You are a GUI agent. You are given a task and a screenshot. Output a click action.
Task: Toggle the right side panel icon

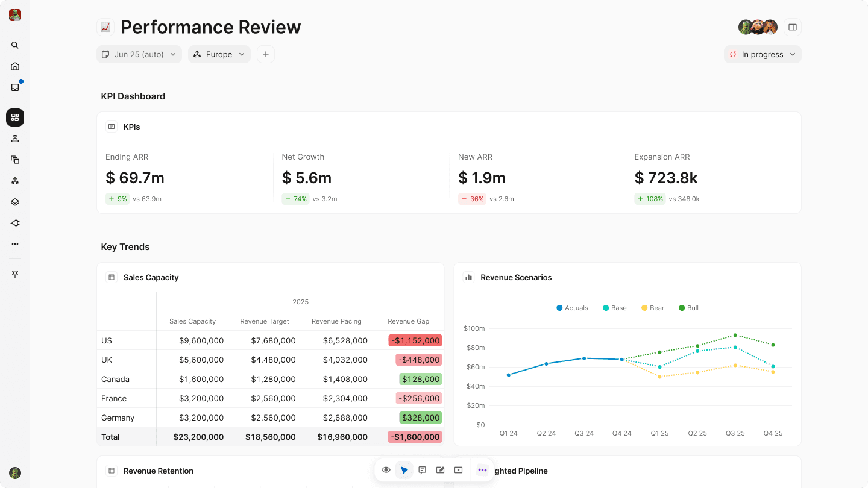(793, 27)
